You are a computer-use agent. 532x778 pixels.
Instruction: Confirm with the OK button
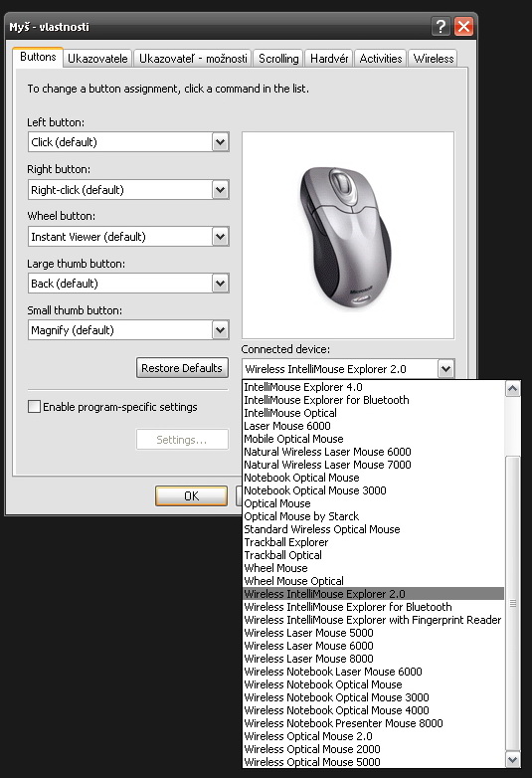[191, 495]
